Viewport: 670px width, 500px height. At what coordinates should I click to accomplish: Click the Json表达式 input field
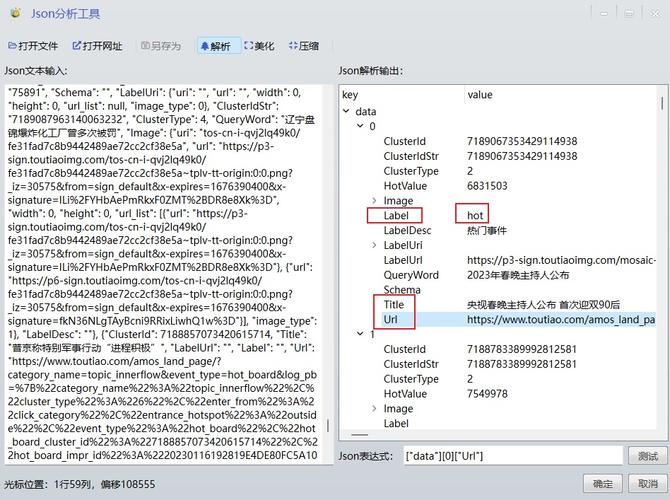[x=512, y=456]
